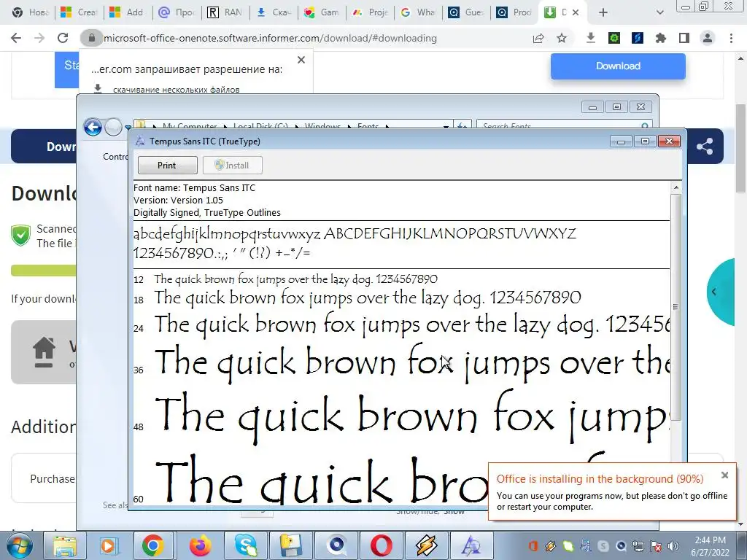The width and height of the screenshot is (747, 560).
Task: Click the volume speaker tray icon
Action: click(x=673, y=546)
